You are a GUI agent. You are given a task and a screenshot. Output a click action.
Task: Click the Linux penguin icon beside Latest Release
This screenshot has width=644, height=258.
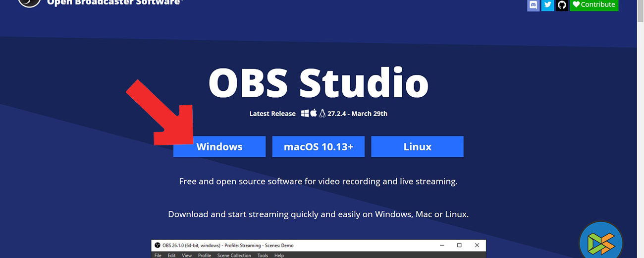322,113
